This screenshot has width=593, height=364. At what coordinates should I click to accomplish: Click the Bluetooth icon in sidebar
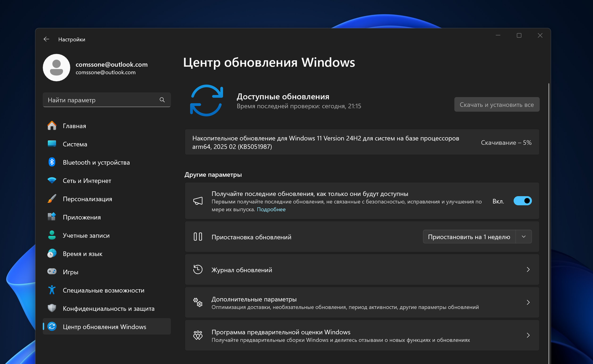pyautogui.click(x=52, y=162)
